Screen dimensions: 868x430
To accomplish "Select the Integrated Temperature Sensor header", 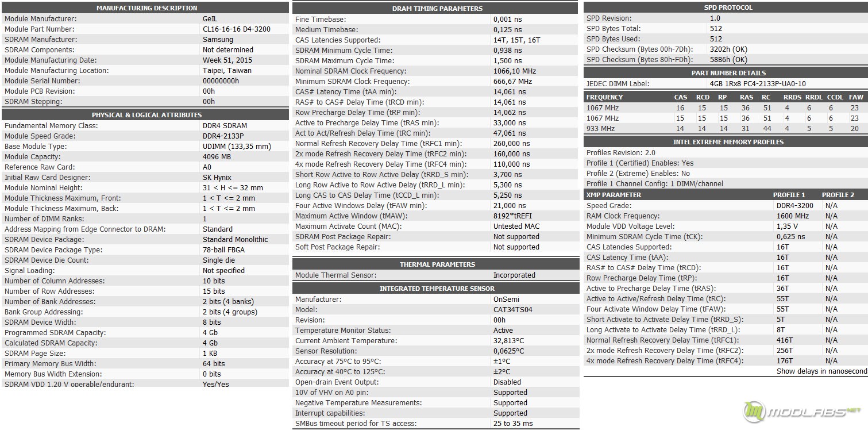I will tap(437, 289).
